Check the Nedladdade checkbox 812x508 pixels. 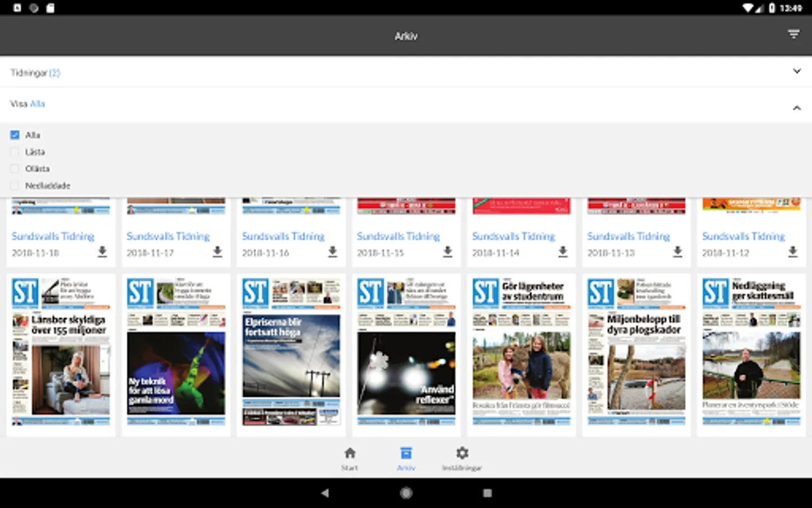(15, 186)
